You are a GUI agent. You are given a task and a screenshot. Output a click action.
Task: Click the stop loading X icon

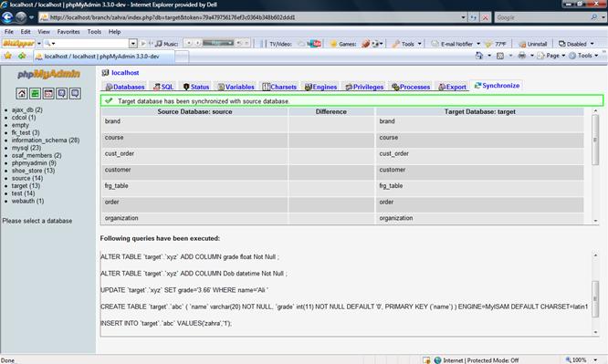point(485,17)
